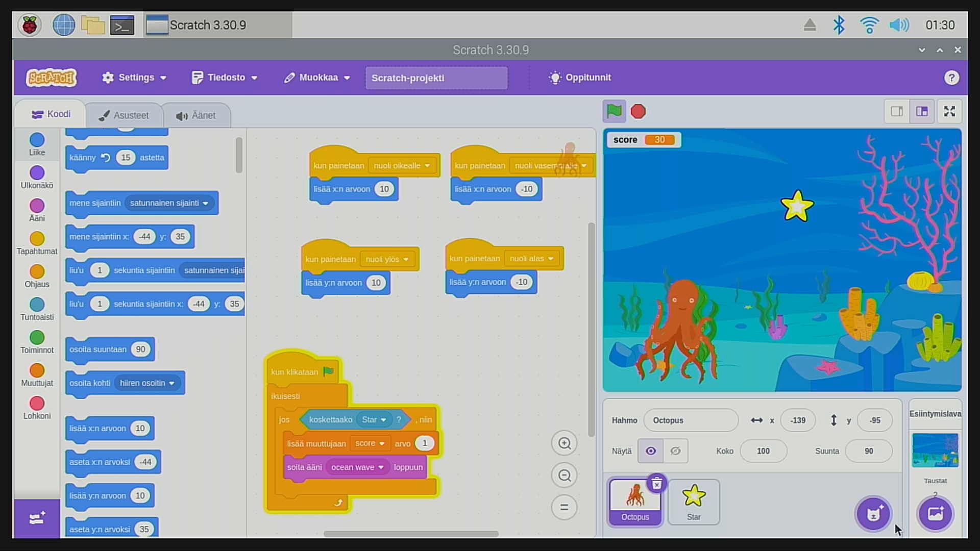The height and width of the screenshot is (551, 980).
Task: Open the terminal from the taskbar
Action: coord(122,25)
